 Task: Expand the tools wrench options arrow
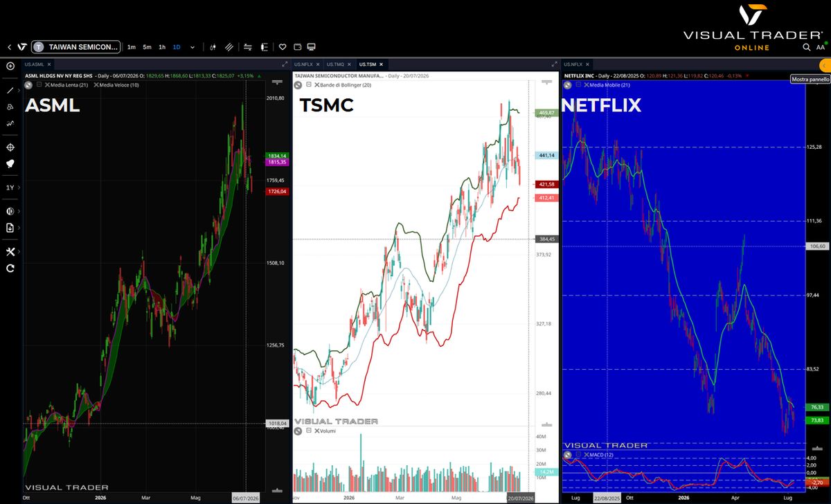coord(19,251)
